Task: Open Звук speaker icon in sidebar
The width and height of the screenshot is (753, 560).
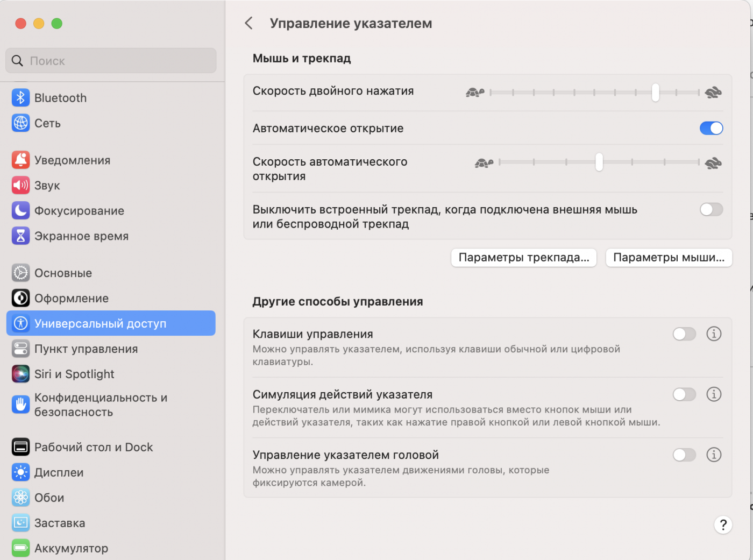Action: tap(20, 186)
